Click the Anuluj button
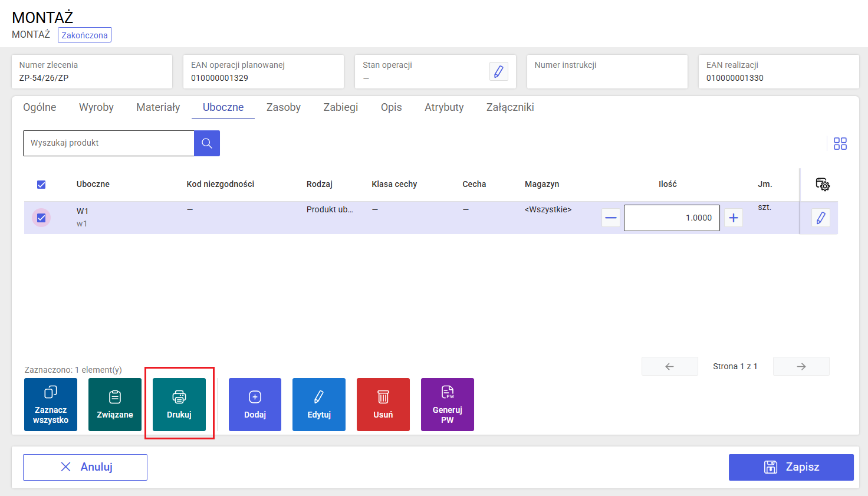Image resolution: width=868 pixels, height=496 pixels. [85, 467]
